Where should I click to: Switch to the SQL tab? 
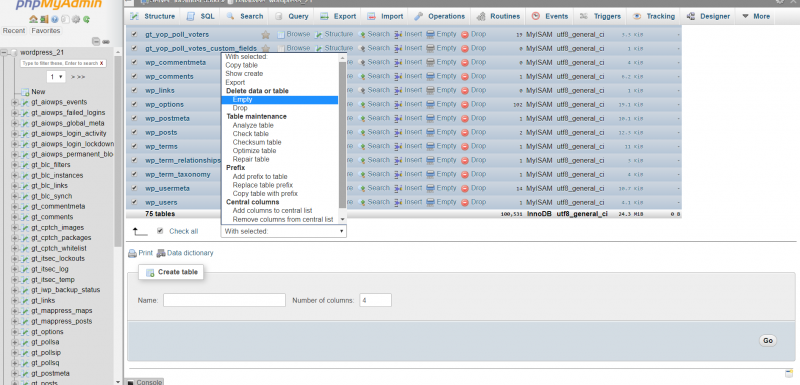tap(201, 16)
